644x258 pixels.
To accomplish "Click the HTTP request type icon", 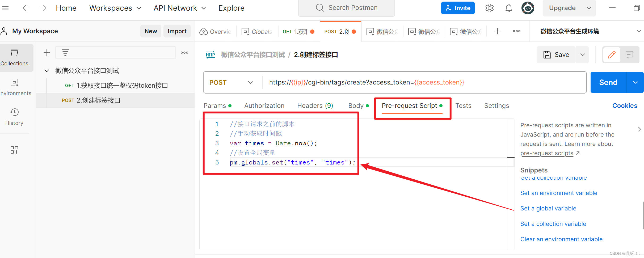I will pos(210,55).
